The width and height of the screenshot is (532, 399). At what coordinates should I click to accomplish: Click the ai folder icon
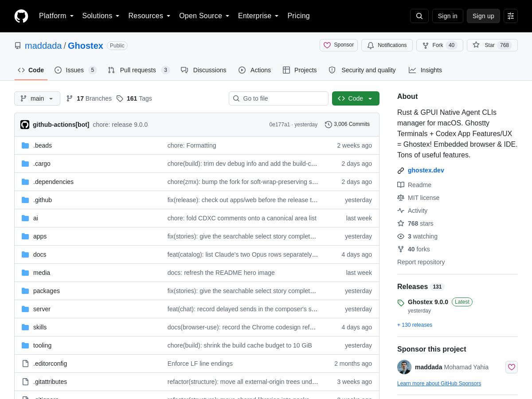(25, 218)
